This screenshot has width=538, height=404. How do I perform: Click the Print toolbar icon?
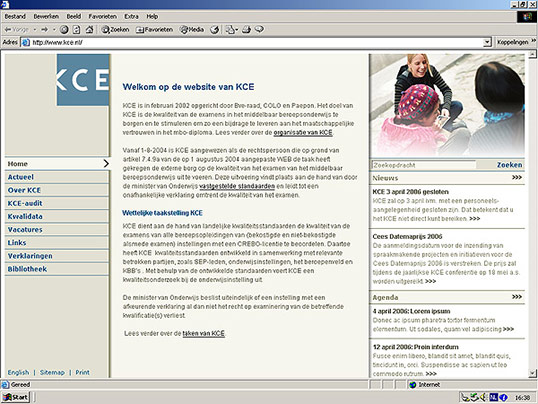coord(246,30)
